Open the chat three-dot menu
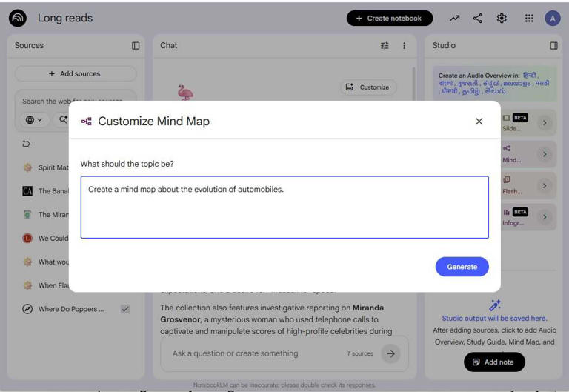 pos(405,45)
